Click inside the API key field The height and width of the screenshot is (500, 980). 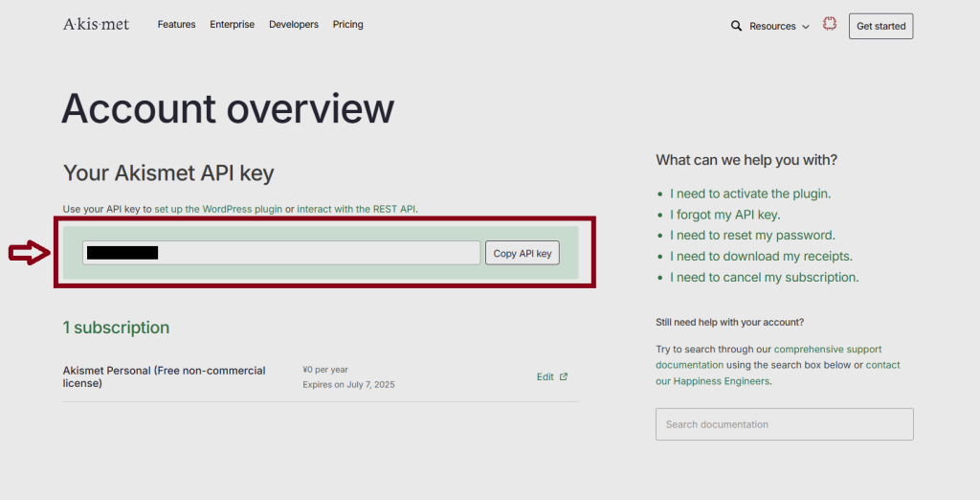[x=316, y=253]
